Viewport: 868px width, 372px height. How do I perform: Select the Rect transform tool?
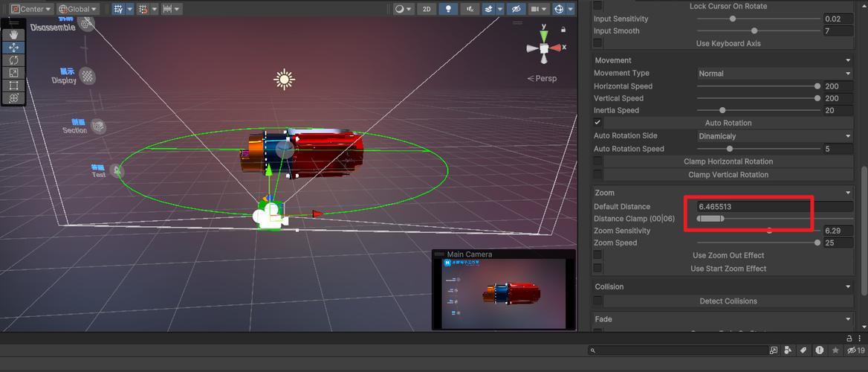coord(14,86)
